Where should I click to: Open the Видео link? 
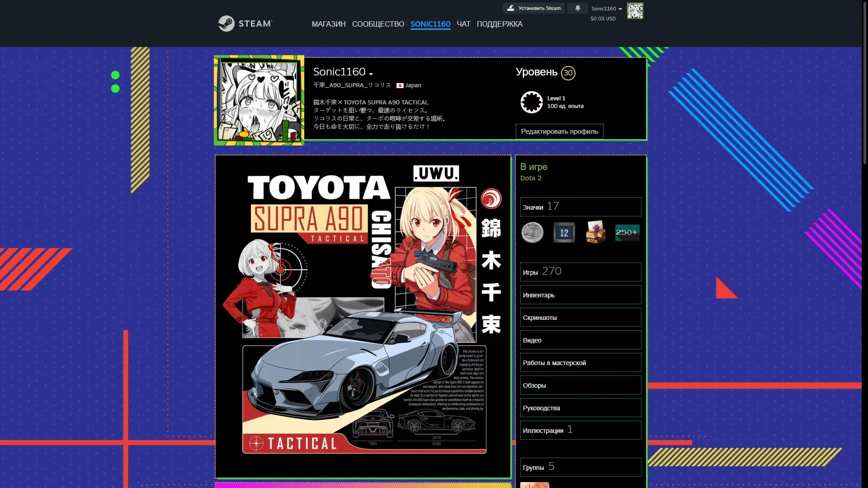coord(580,340)
